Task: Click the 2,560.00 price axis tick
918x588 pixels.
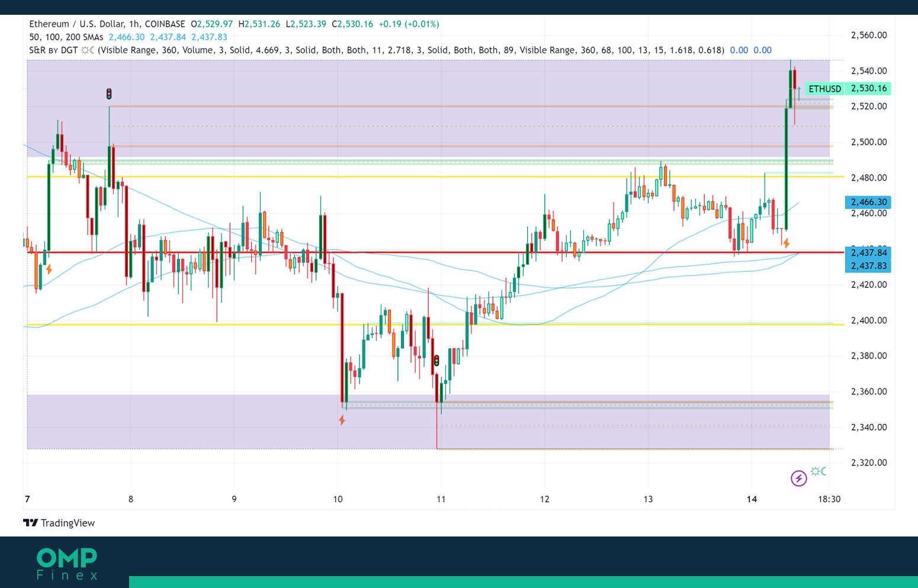Action: [x=869, y=35]
